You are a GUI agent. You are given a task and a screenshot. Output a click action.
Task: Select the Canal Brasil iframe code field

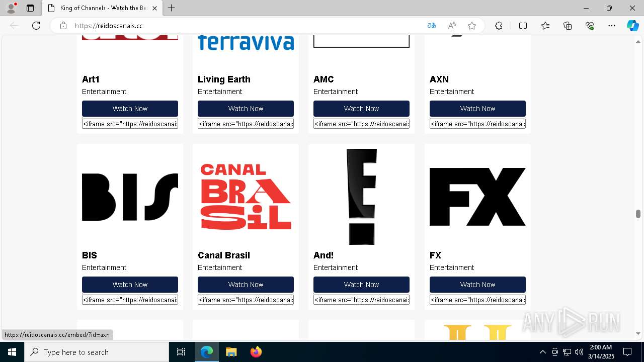pos(246,300)
